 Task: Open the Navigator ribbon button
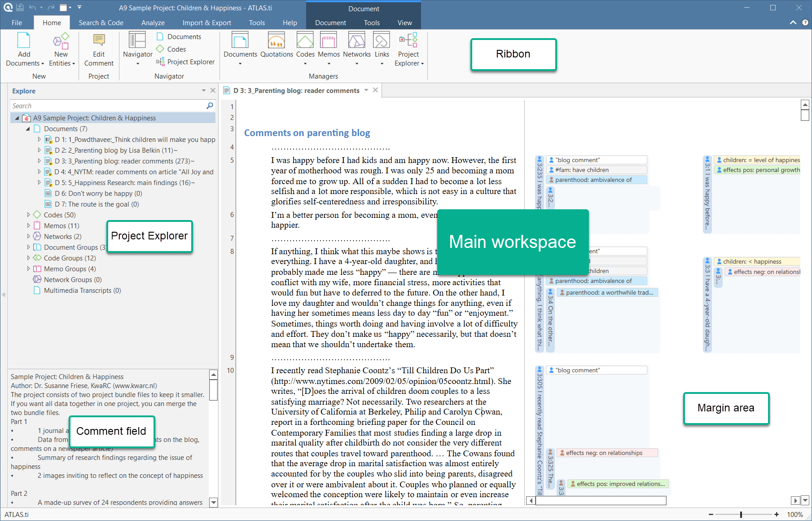pos(137,49)
